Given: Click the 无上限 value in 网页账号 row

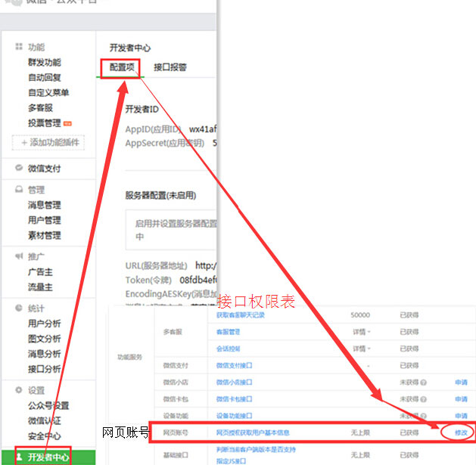Looking at the screenshot, I should tap(360, 432).
